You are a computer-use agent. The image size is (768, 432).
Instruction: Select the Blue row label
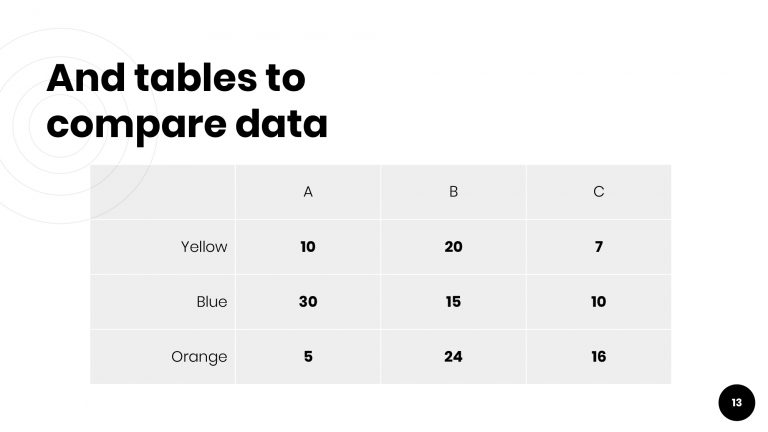click(x=212, y=302)
